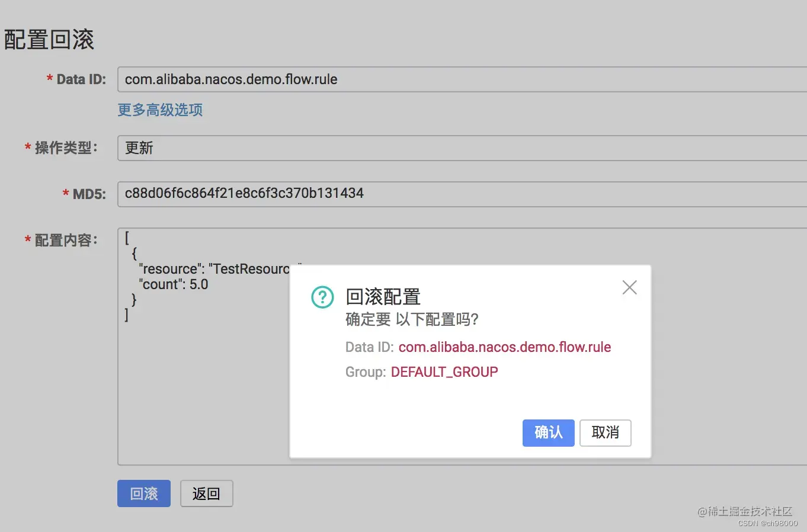Click the "count": 5.0 line
Image resolution: width=807 pixels, height=532 pixels.
[174, 284]
